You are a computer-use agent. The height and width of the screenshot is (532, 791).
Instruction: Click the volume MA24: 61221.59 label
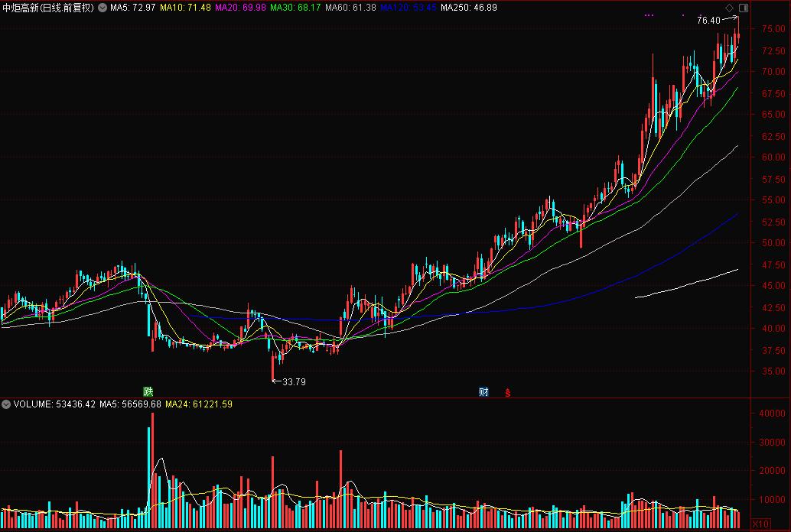(199, 404)
